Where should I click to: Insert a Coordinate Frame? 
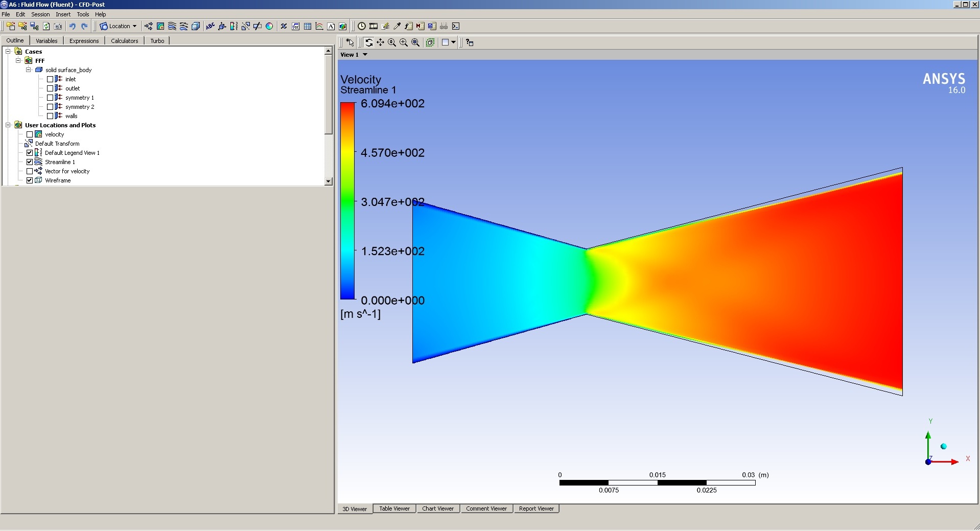pos(222,26)
